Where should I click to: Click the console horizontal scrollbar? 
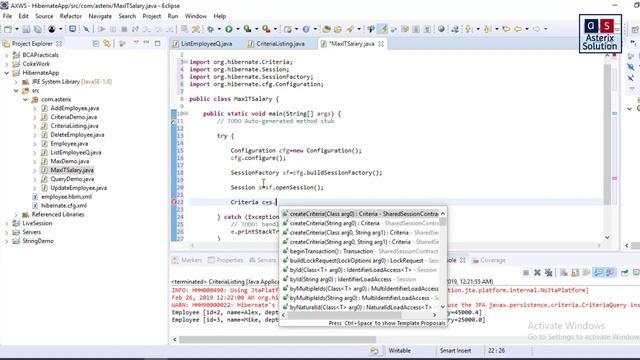tap(277, 340)
